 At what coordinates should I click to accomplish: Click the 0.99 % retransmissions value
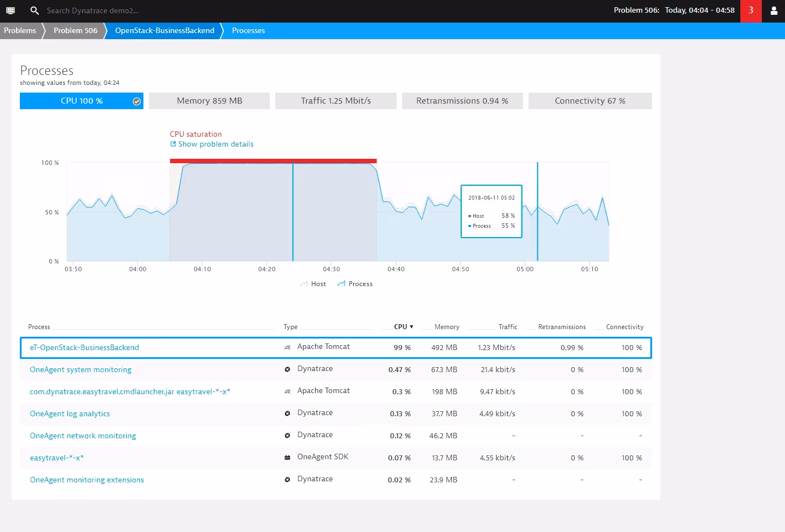[x=572, y=347]
